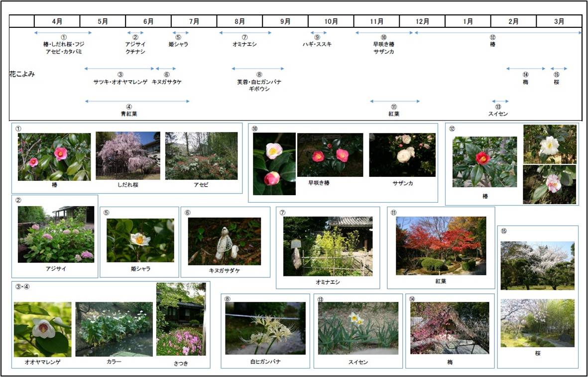Select the 白ヒガンバナ spider lily photo

coord(265,328)
